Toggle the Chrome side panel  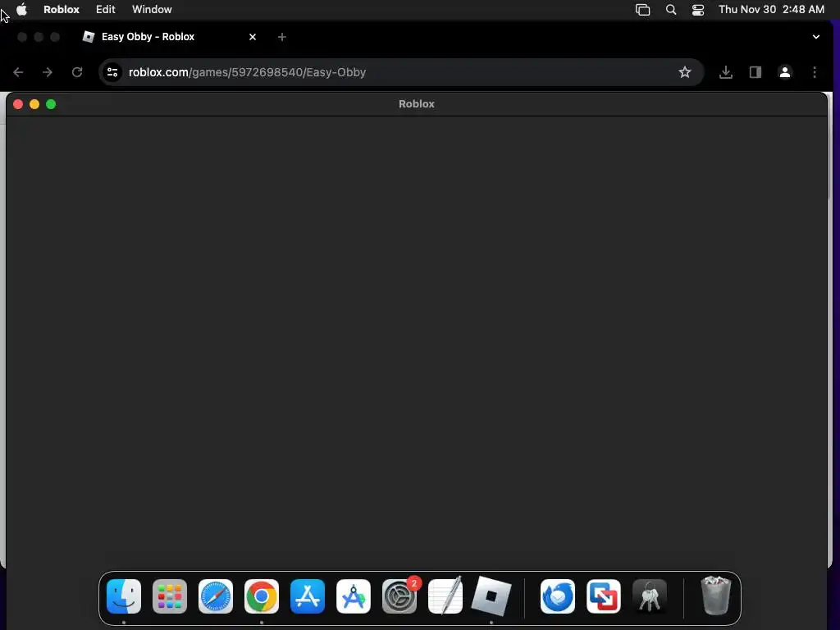coord(756,72)
